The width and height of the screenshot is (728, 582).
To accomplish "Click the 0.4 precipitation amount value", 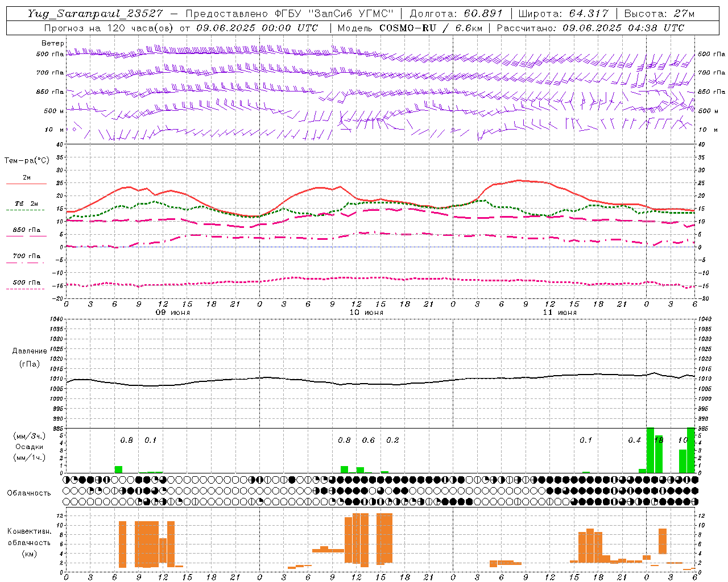I will (x=634, y=440).
